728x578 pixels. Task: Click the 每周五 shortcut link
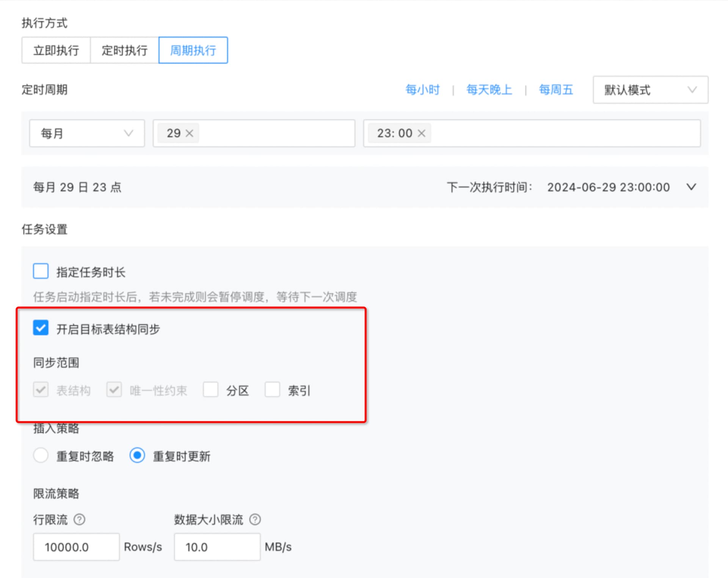(x=556, y=90)
